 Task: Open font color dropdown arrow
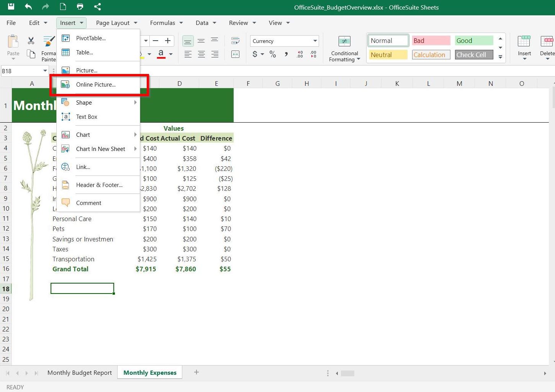(171, 54)
